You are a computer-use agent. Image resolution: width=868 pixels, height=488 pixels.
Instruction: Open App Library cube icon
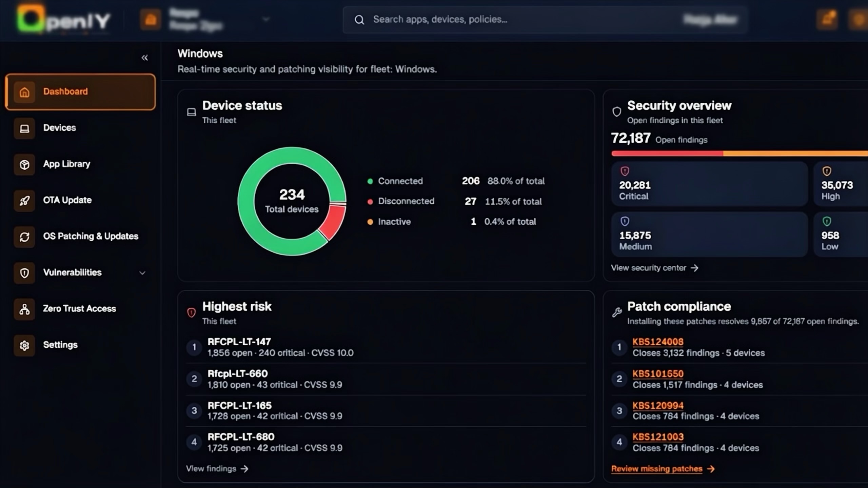[24, 164]
